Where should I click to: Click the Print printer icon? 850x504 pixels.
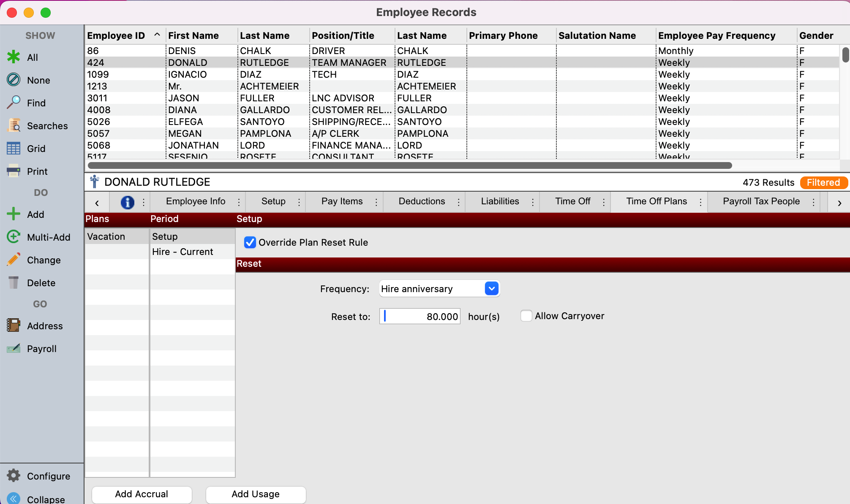coord(14,171)
